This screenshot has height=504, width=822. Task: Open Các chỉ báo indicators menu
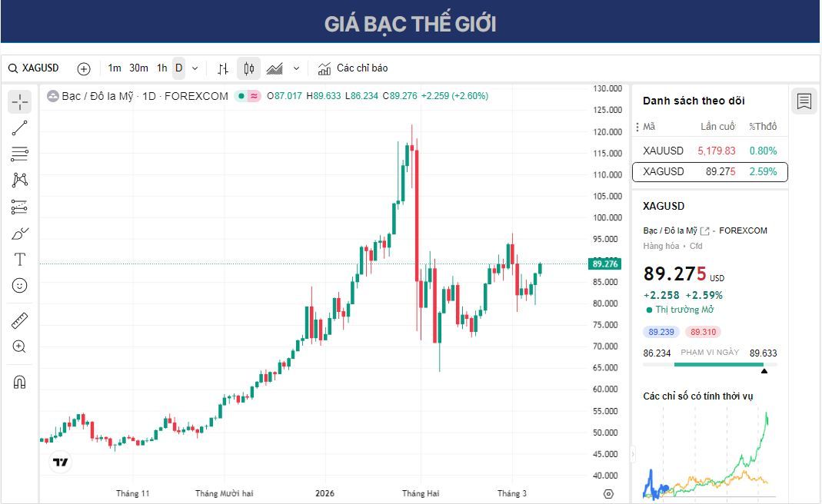coord(353,68)
